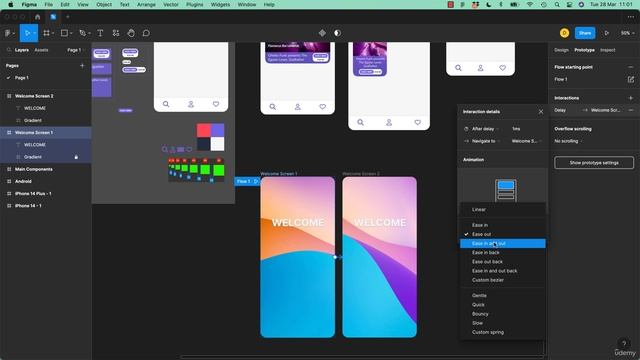Open the Resources components tool
This screenshot has height=360, width=640.
(x=116, y=33)
